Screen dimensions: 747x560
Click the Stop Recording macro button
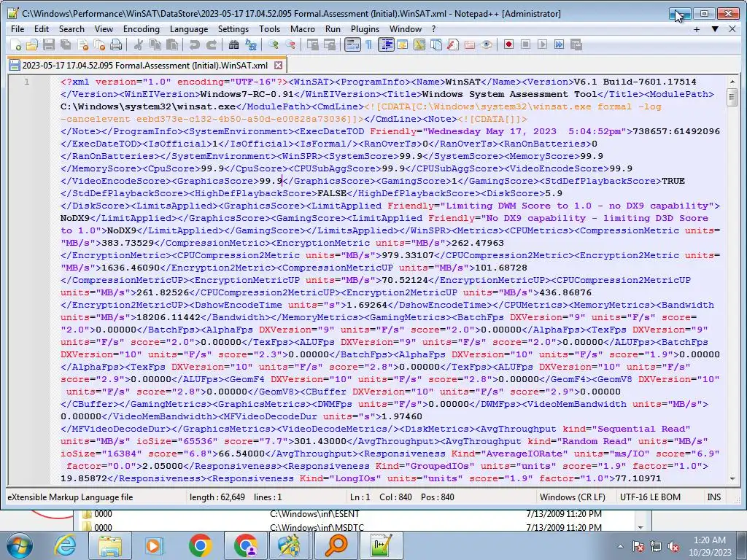525,44
